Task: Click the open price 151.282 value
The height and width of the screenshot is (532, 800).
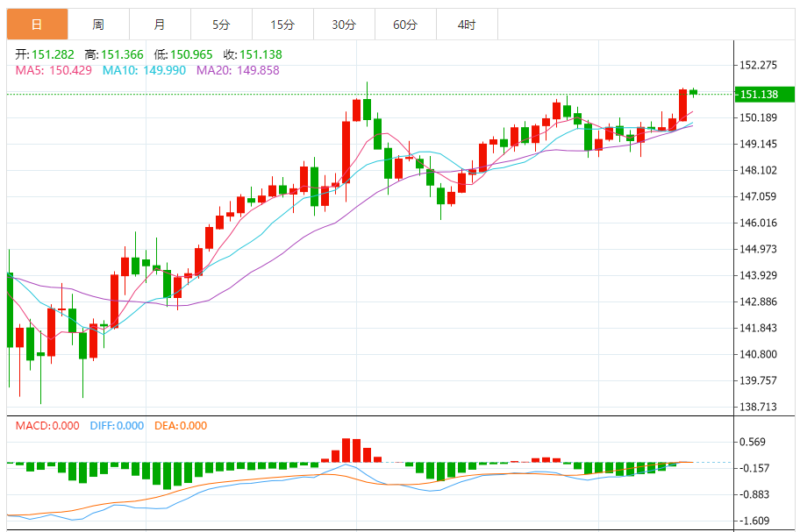Action: pyautogui.click(x=53, y=54)
